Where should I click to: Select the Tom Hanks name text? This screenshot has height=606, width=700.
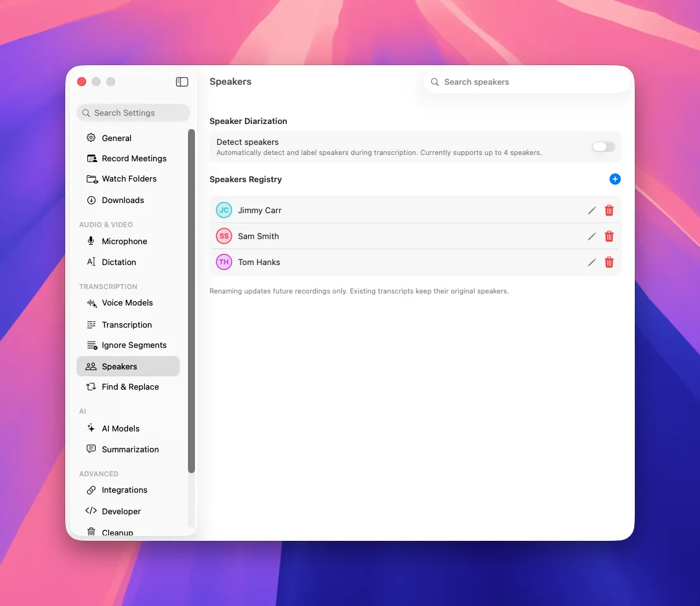pos(259,262)
